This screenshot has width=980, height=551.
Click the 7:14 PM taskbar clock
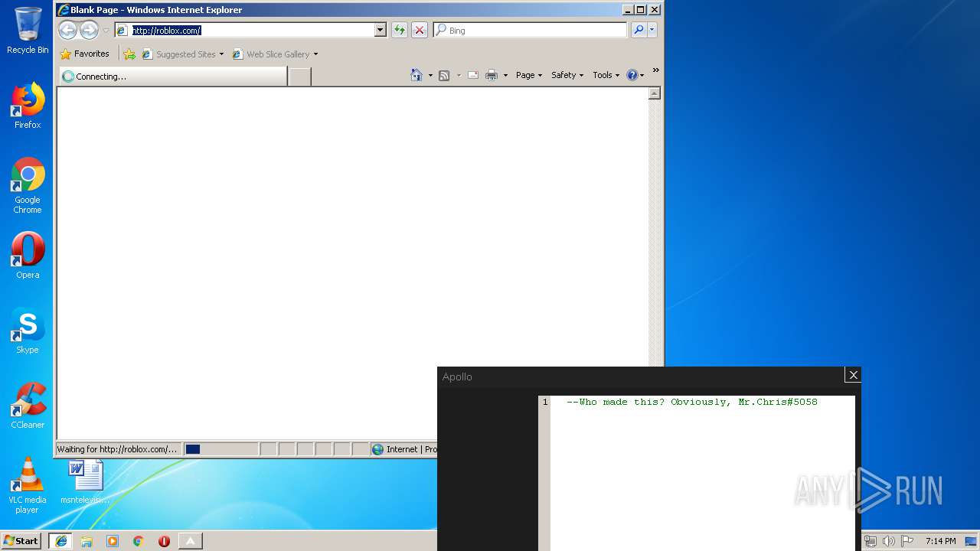click(x=940, y=541)
